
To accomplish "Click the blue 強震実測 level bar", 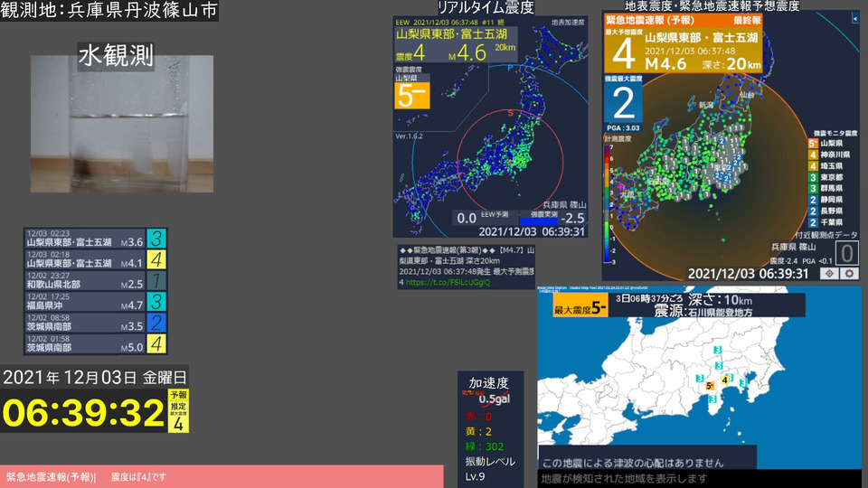I will [539, 221].
